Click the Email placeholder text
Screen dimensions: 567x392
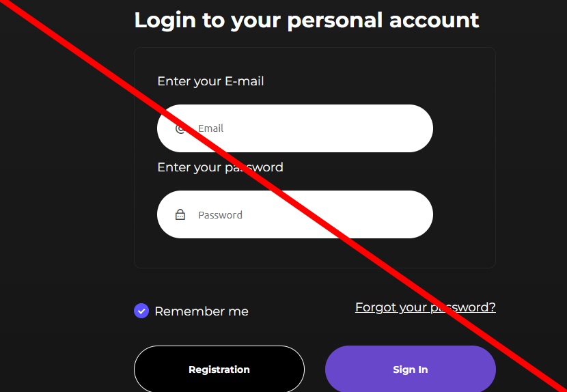tap(211, 128)
